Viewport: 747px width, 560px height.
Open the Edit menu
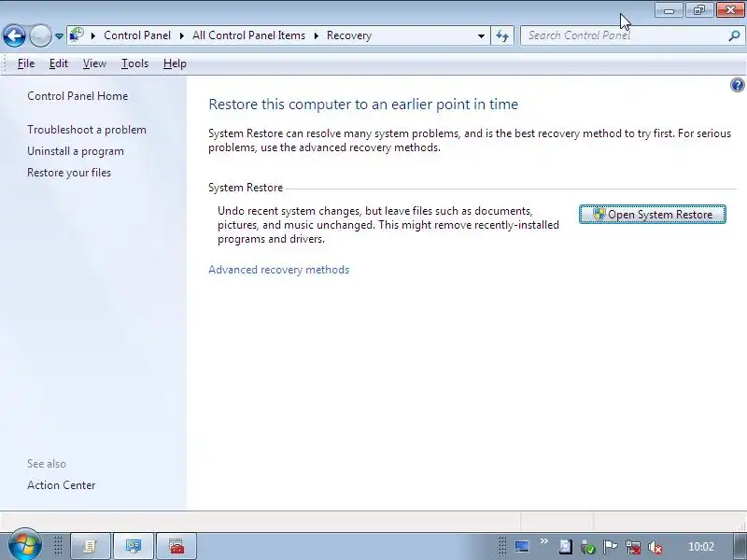click(x=59, y=63)
